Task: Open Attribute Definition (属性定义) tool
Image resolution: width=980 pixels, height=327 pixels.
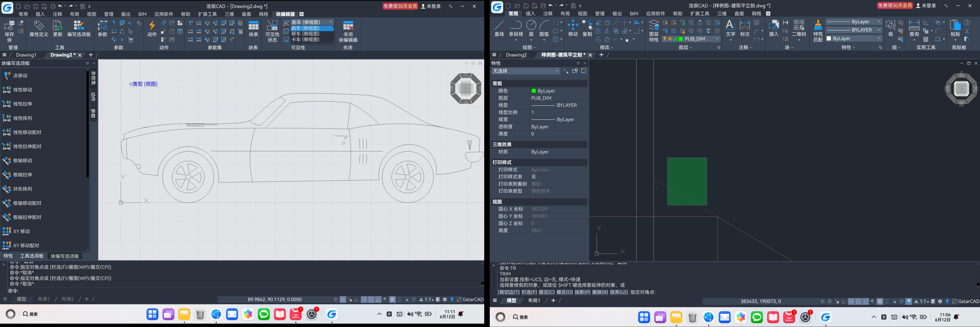Action: coord(38,28)
